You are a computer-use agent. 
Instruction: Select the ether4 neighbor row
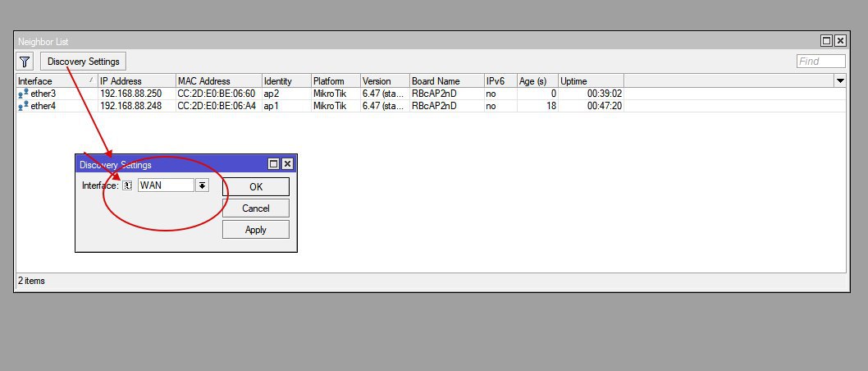[431, 106]
